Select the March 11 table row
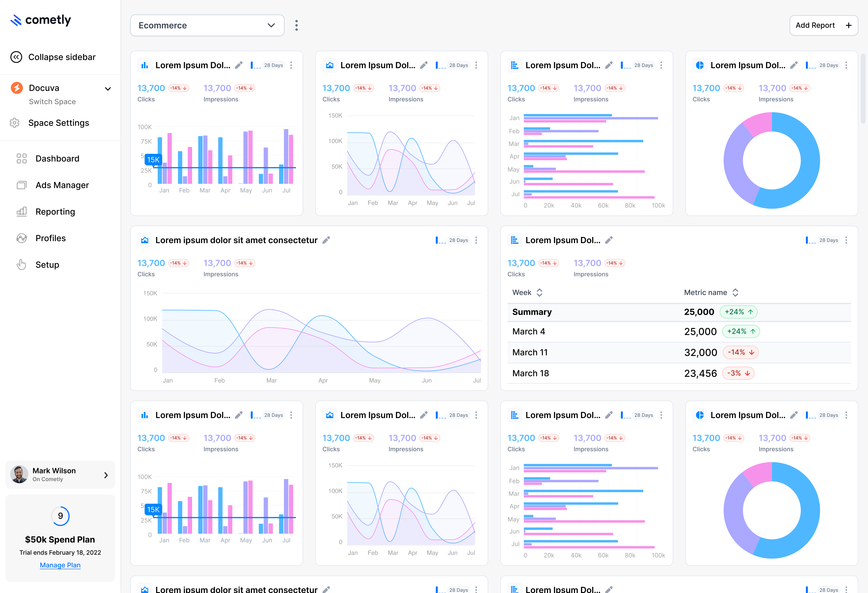The width and height of the screenshot is (868, 593). coord(679,352)
